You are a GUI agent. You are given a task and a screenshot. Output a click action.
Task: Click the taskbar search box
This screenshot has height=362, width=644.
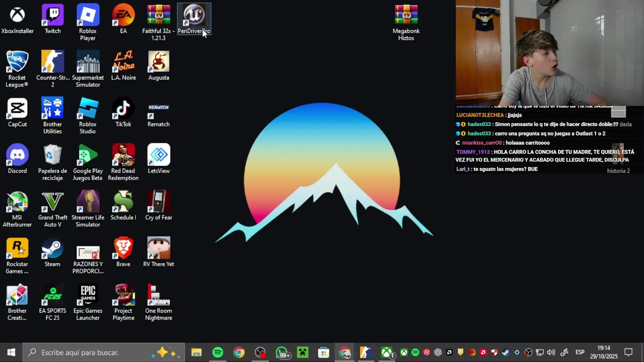pyautogui.click(x=104, y=352)
